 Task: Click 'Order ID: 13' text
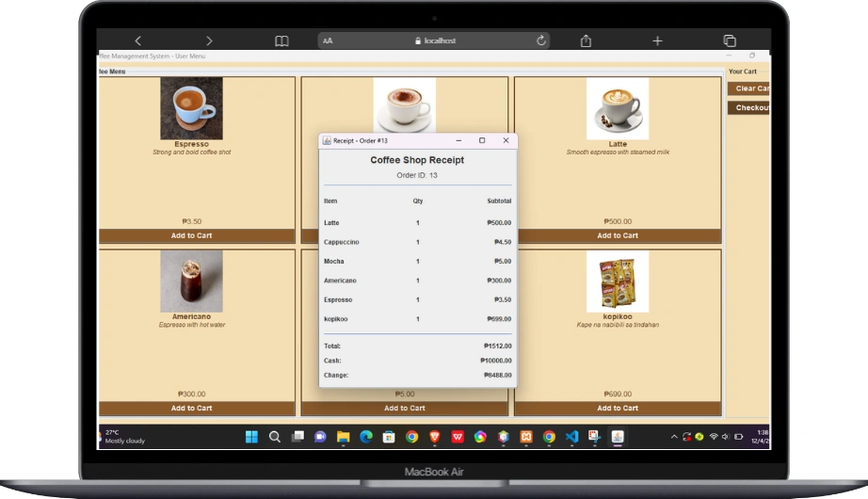pos(417,175)
